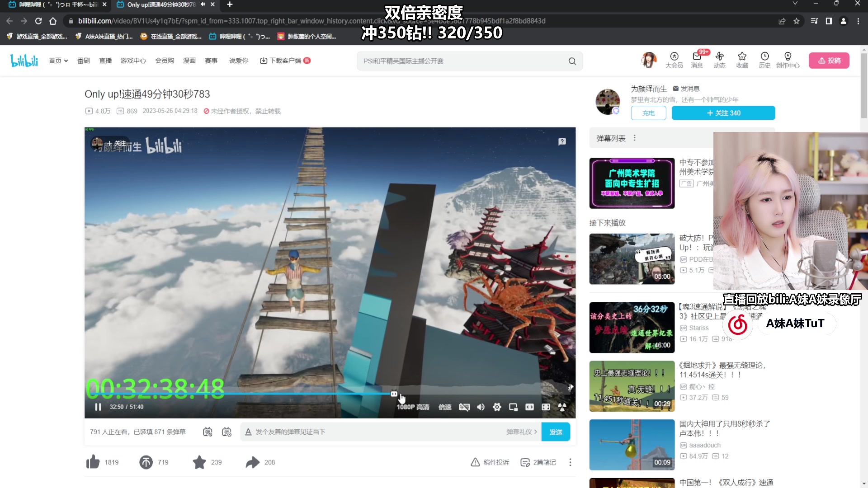This screenshot has height=488, width=868.
Task: Reload the page with the browser refresh icon
Action: click(38, 21)
